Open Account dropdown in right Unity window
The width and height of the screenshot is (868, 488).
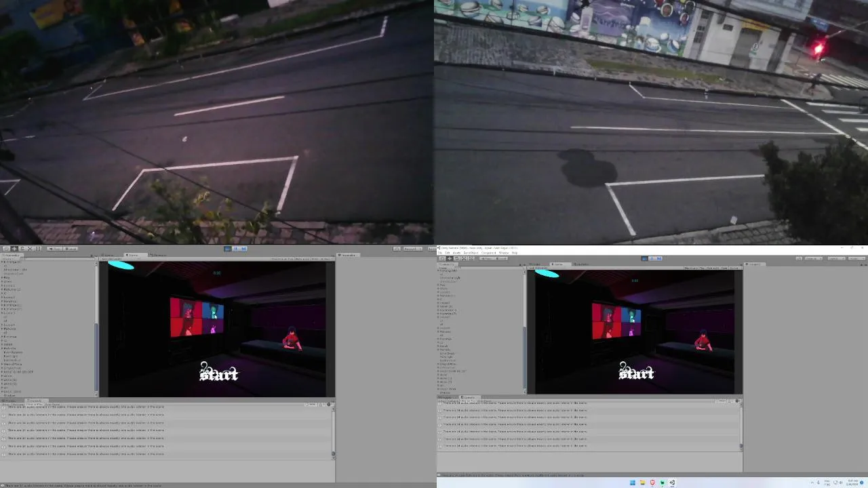813,258
